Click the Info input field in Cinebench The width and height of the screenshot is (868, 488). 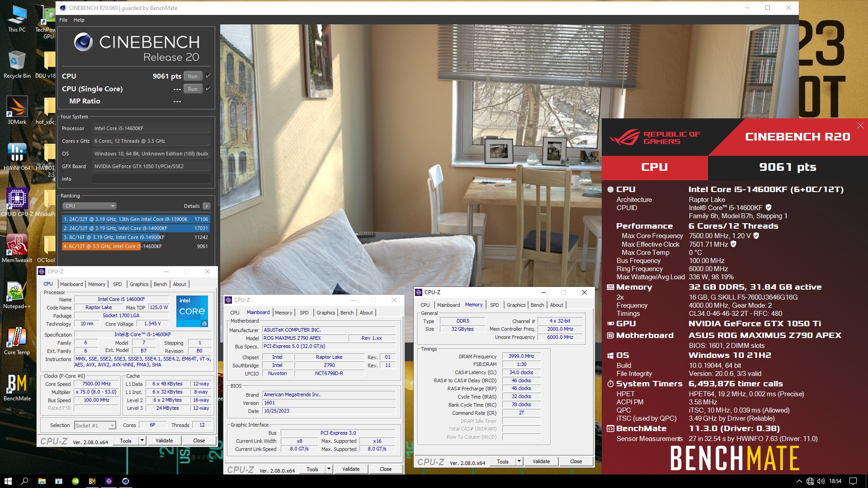[x=151, y=179]
